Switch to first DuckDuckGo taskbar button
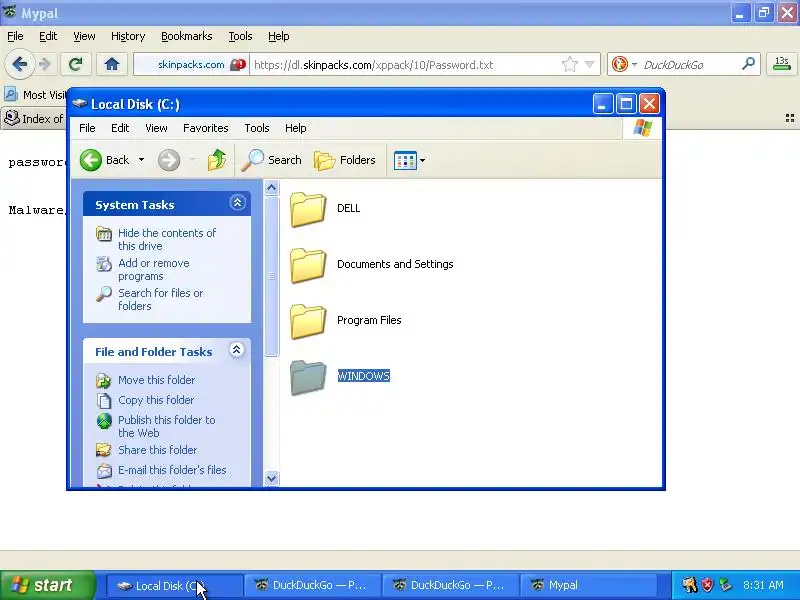This screenshot has height=600, width=800. [x=312, y=585]
